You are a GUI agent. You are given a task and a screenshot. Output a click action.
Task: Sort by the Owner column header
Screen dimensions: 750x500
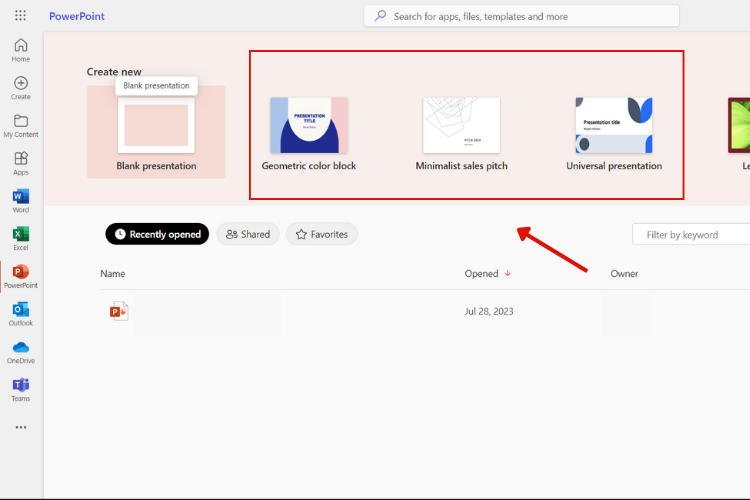click(x=624, y=273)
